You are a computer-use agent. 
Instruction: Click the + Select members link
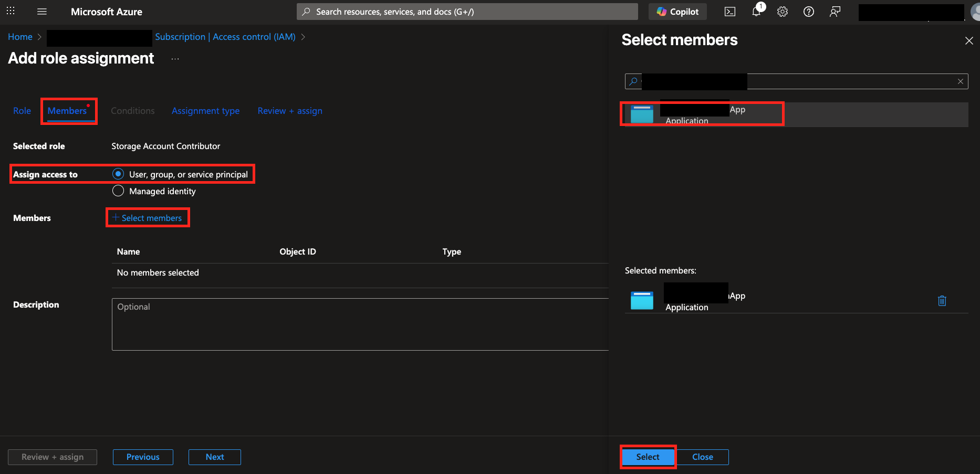pos(148,218)
